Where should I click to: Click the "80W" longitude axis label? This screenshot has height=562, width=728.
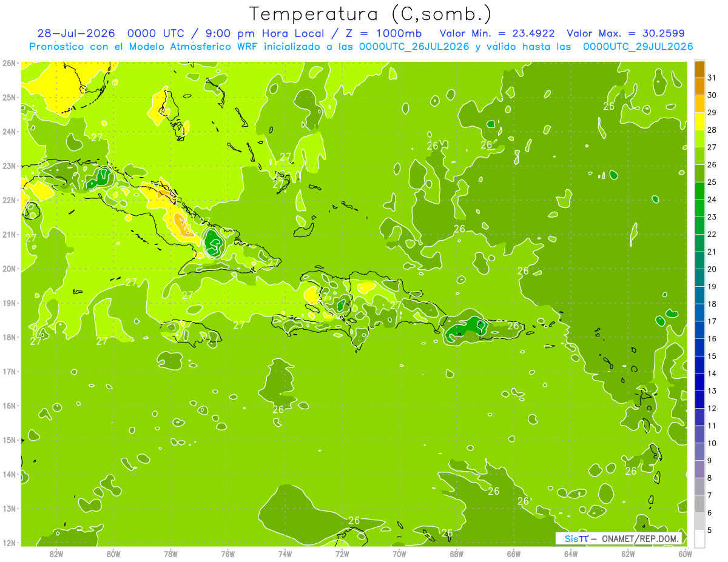click(x=113, y=554)
